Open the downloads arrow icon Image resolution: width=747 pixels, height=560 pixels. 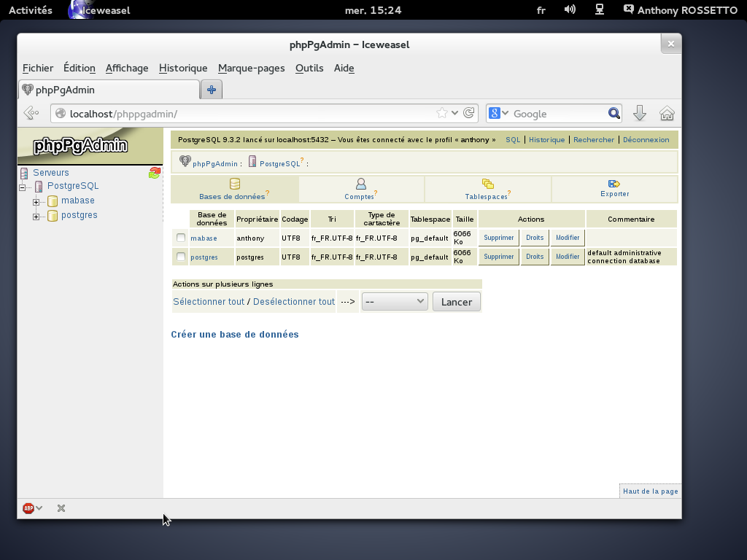point(639,113)
